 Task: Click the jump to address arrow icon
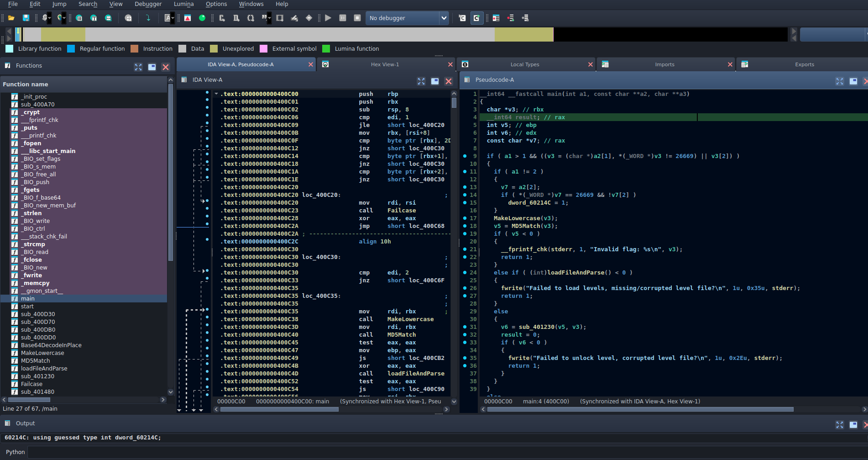148,18
